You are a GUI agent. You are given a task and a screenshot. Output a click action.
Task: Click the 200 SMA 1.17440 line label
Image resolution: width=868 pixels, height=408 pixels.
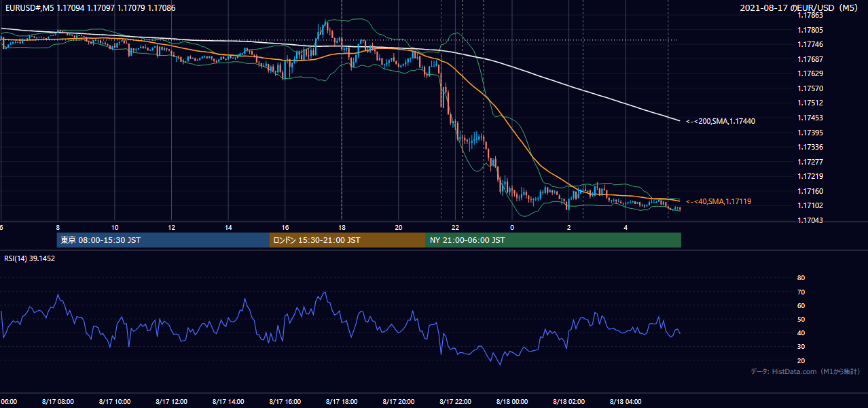(x=721, y=121)
